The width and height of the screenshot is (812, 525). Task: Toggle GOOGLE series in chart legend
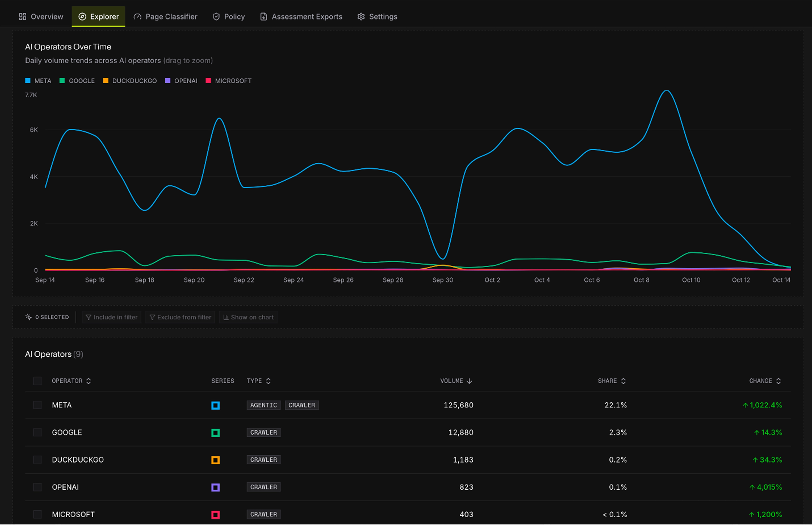point(77,81)
